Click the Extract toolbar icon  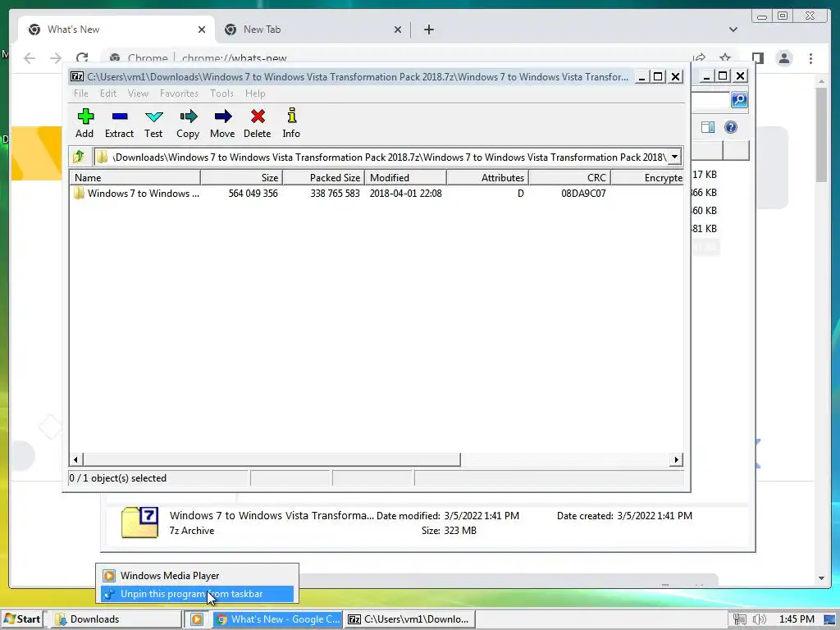[119, 123]
